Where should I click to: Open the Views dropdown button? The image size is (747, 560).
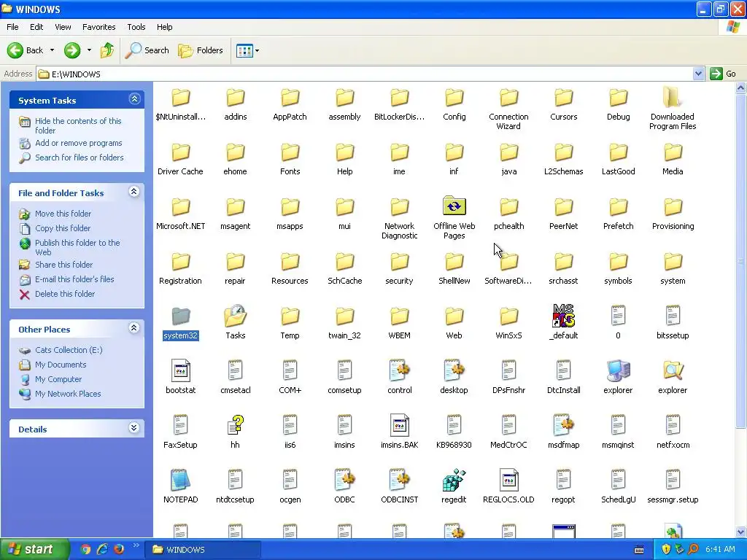tap(248, 50)
